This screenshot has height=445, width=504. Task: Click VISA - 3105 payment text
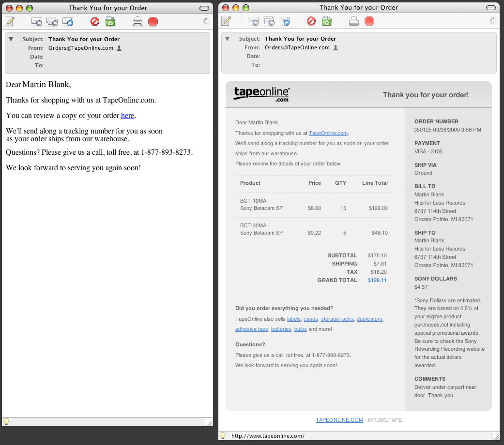pyautogui.click(x=428, y=151)
